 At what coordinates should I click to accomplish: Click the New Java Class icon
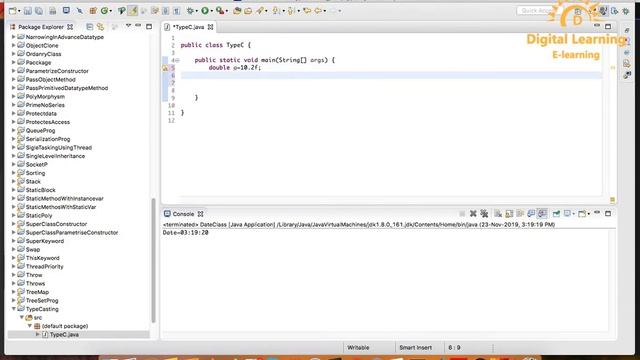pyautogui.click(x=104, y=11)
